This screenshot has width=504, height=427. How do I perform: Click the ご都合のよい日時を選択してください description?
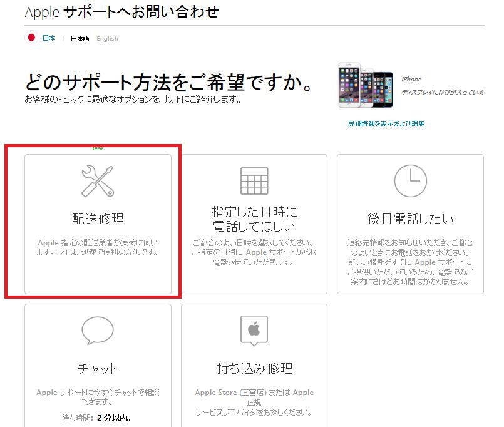254,252
